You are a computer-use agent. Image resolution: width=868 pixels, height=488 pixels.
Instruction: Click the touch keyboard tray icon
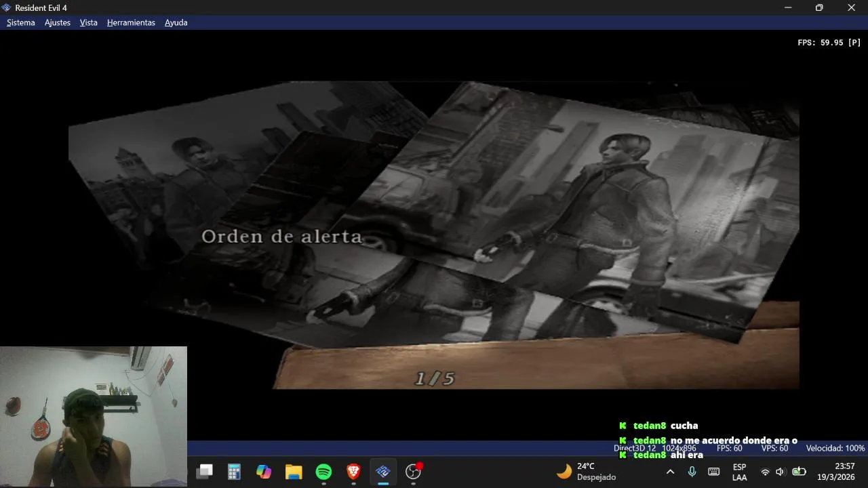click(713, 472)
